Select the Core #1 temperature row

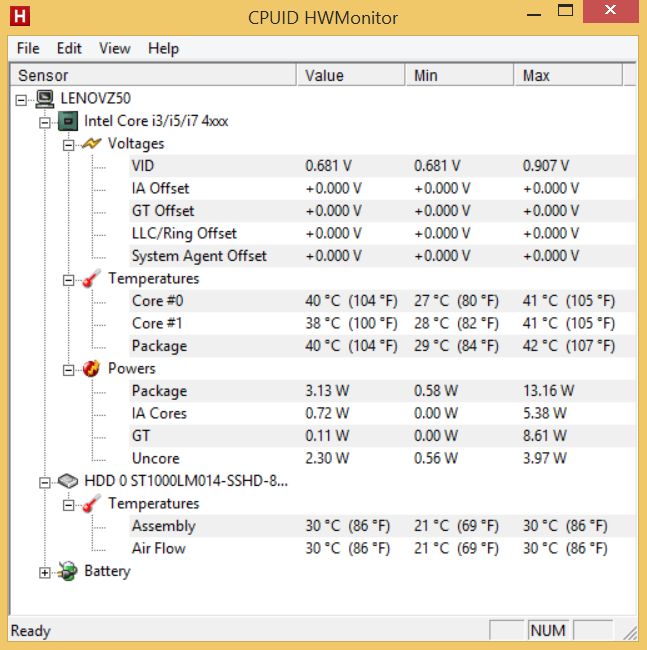(x=382, y=323)
